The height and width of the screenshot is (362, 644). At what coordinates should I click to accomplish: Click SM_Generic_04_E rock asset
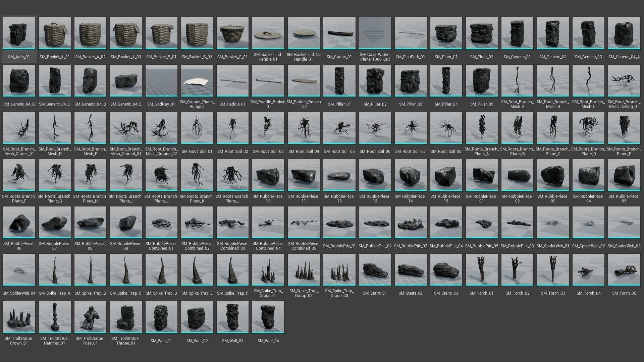(x=126, y=80)
